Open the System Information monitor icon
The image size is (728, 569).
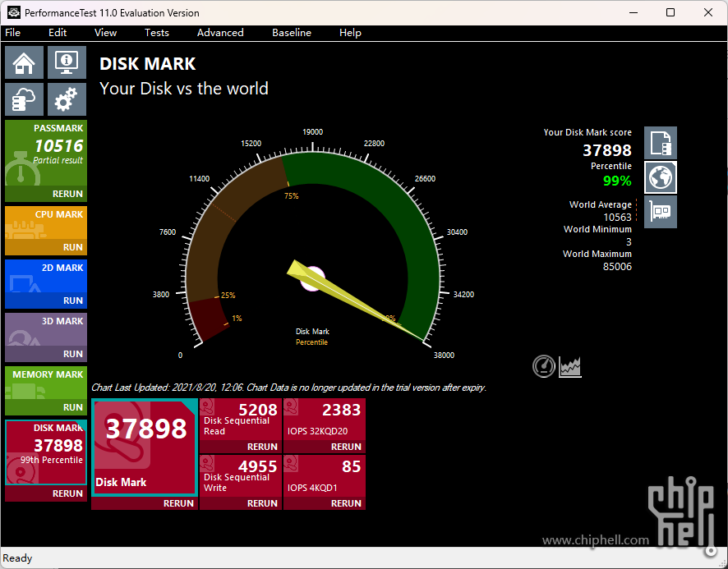pos(67,62)
